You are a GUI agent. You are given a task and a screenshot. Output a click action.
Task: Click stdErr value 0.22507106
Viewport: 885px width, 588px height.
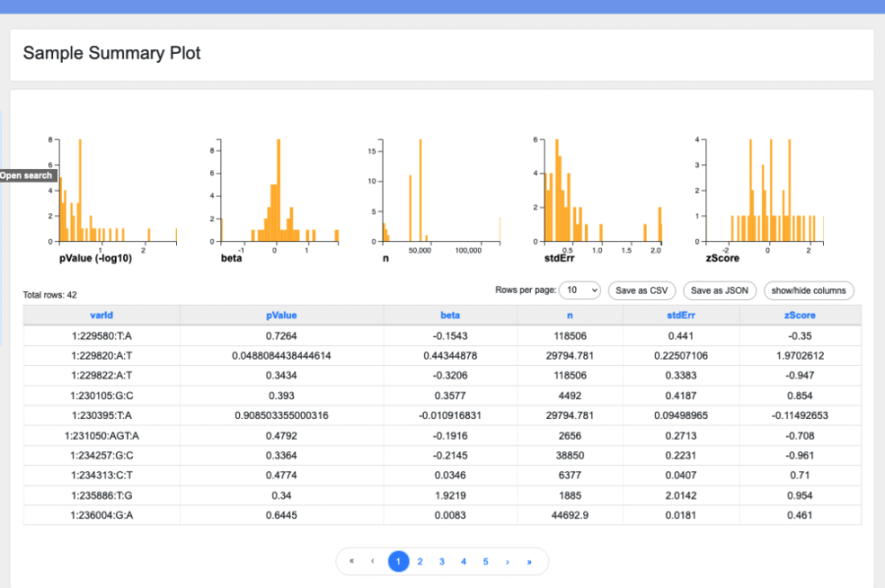(680, 356)
